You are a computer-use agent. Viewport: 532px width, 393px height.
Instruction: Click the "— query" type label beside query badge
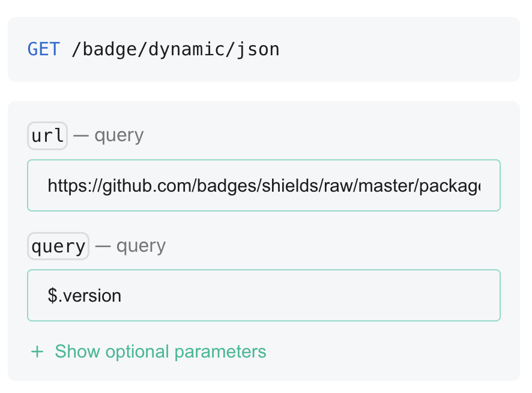[x=130, y=246]
